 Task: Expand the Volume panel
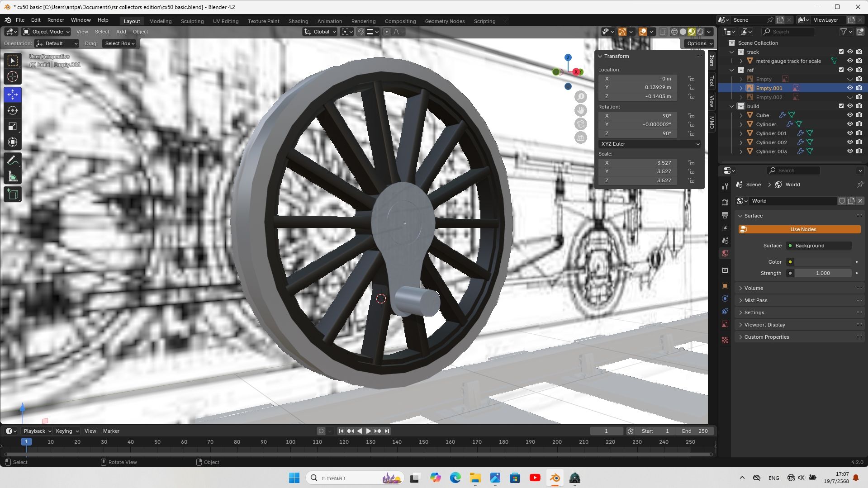[x=754, y=288]
